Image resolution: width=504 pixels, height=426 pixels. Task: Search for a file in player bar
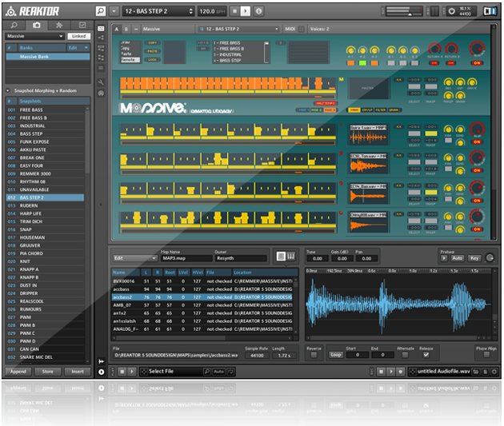(207, 372)
